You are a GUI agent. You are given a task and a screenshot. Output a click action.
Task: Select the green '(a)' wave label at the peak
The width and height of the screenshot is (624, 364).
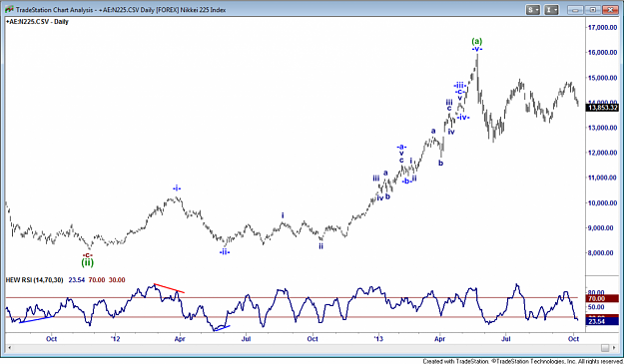point(477,41)
